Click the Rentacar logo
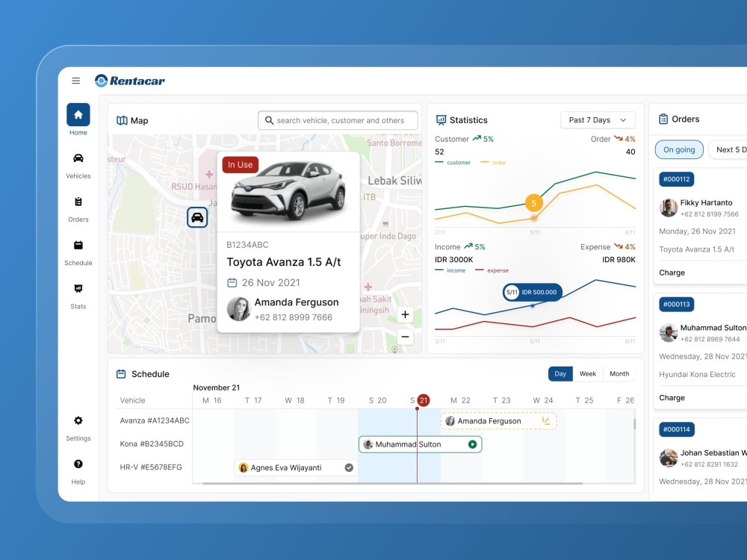The image size is (747, 560). point(129,81)
